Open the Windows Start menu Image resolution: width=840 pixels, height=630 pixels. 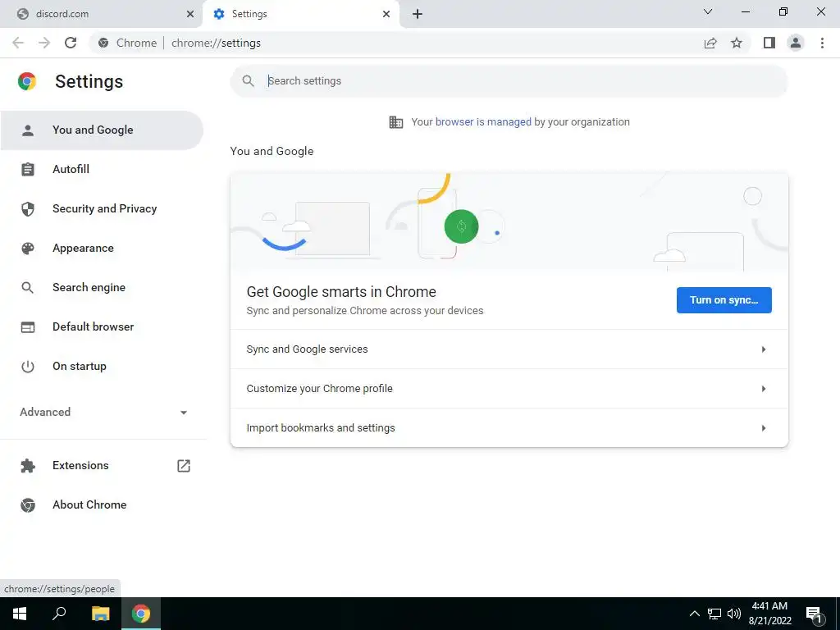(x=20, y=614)
